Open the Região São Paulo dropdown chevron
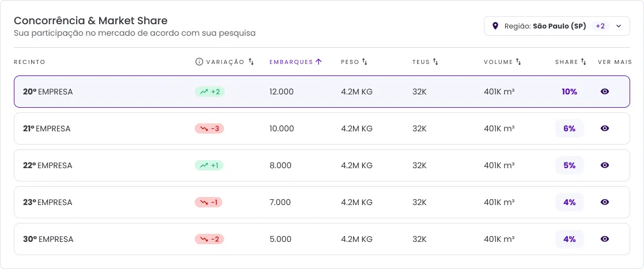This screenshot has height=269, width=644. [619, 26]
